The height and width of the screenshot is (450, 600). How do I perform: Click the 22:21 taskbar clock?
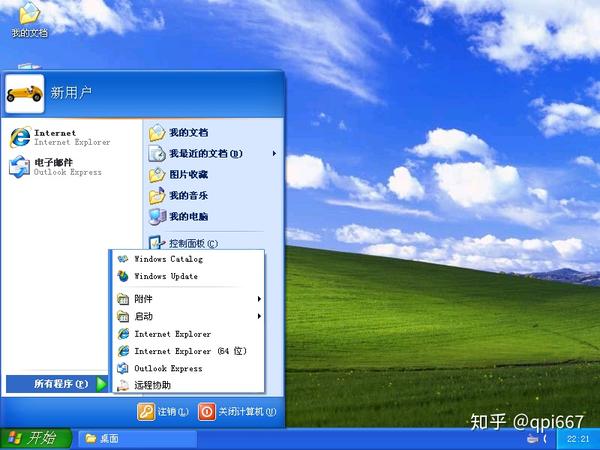(578, 439)
